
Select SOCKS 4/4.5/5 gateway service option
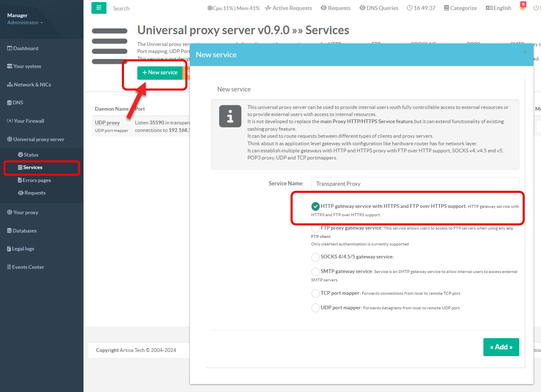point(316,257)
